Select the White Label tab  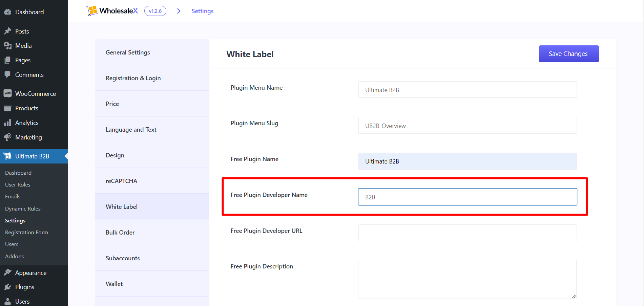click(152, 207)
